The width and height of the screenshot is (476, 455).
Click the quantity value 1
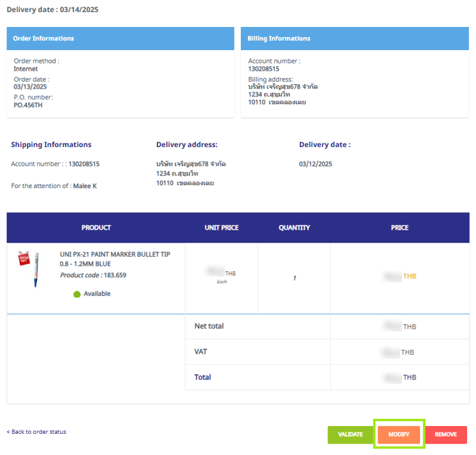(x=294, y=279)
